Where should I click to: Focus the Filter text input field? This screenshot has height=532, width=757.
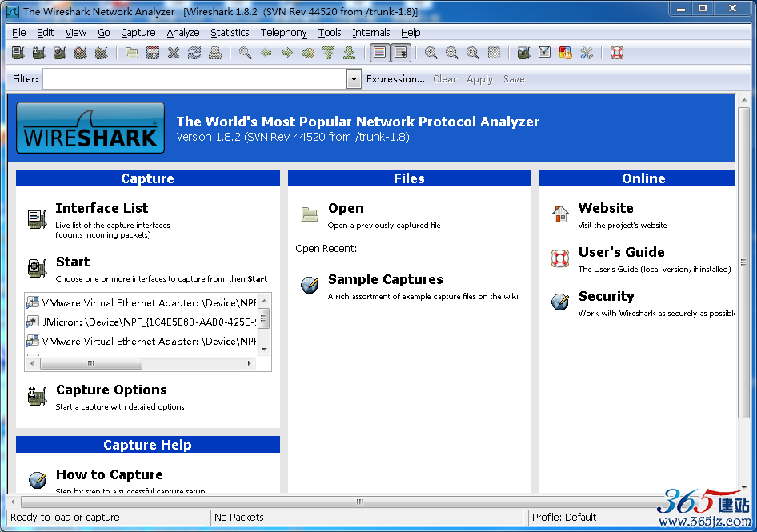(x=194, y=78)
